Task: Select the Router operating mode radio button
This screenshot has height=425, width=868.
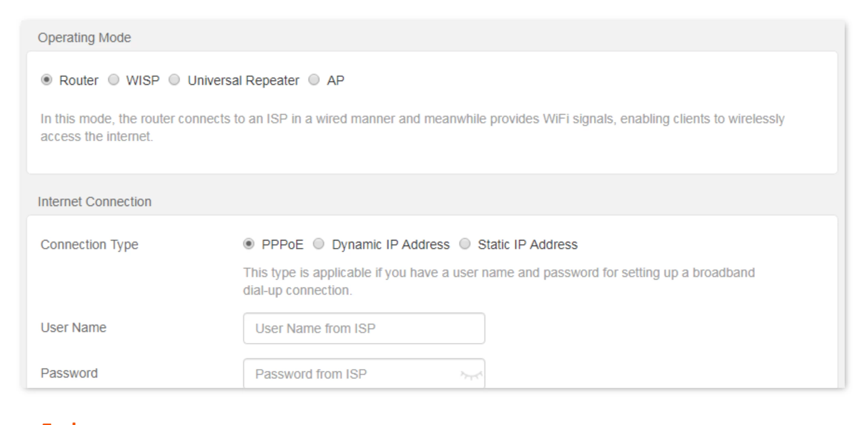Action: 46,80
